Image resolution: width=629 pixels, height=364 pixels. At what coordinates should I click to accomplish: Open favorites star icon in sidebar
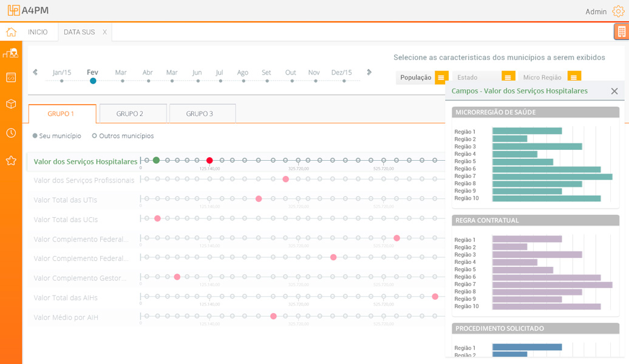point(11,160)
